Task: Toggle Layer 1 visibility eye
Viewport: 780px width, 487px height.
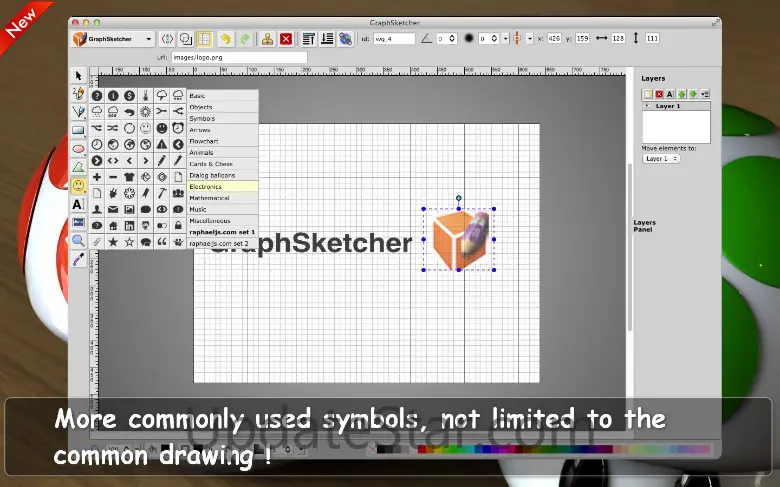Action: coord(647,105)
